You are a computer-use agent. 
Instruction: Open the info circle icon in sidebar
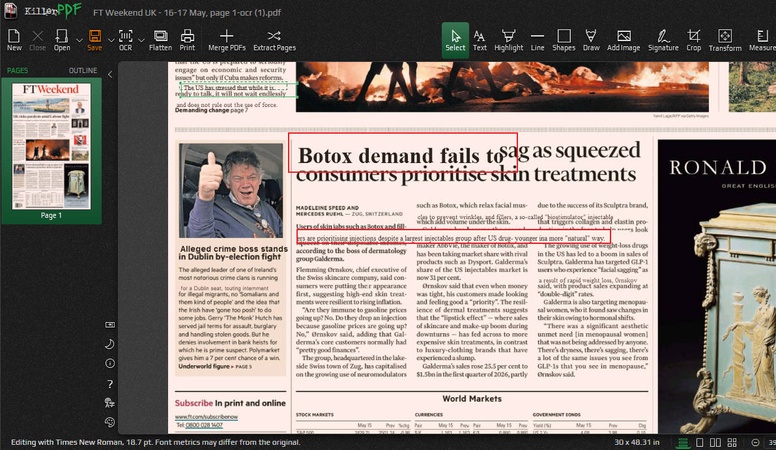[110, 363]
